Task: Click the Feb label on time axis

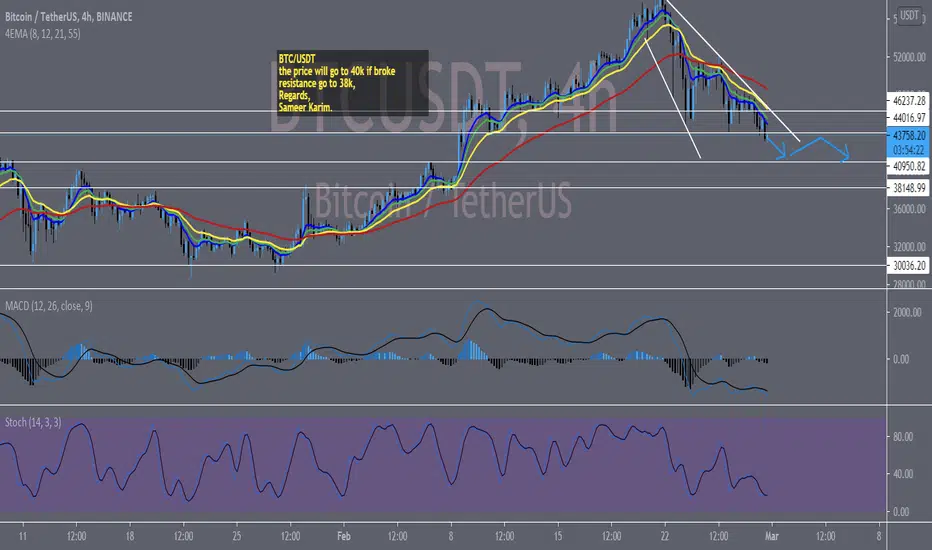Action: [344, 536]
